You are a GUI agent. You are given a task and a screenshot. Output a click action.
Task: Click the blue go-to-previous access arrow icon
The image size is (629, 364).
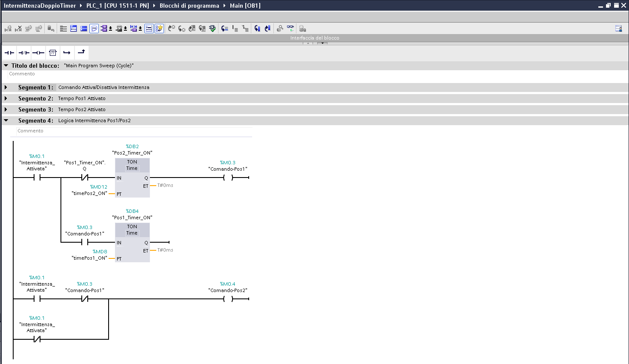[x=267, y=29]
